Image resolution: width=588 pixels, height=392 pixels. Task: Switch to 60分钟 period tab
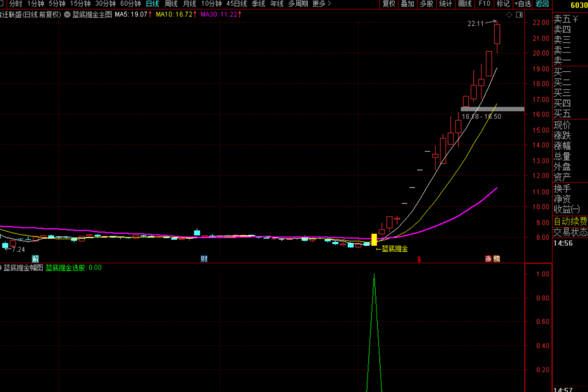point(130,4)
